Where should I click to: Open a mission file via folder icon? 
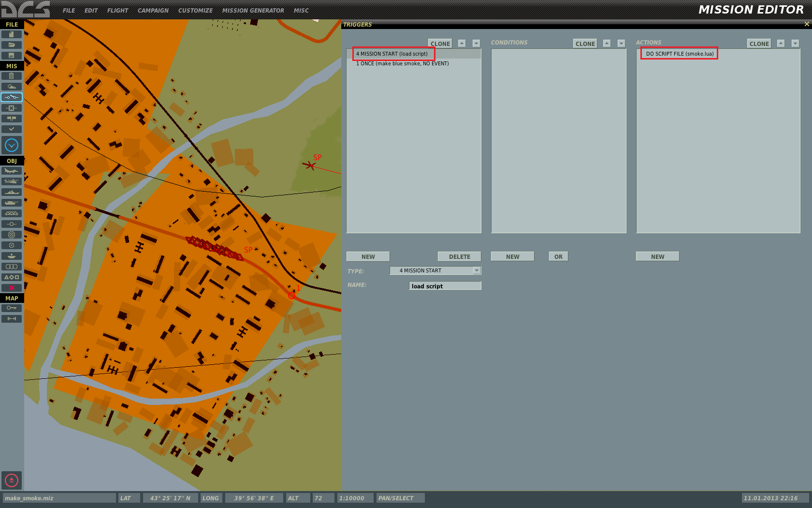pos(12,45)
